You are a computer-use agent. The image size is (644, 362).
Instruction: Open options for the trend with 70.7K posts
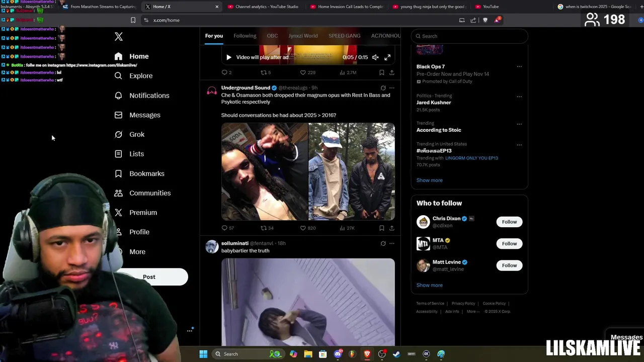coord(519,145)
